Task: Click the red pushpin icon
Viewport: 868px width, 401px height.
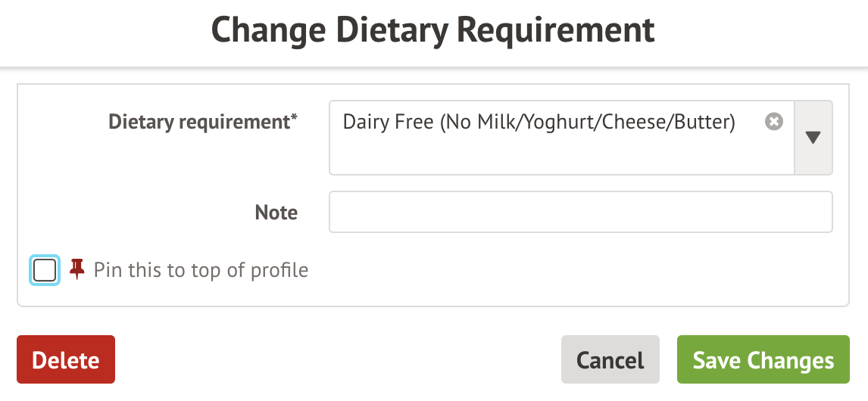Action: coord(76,269)
